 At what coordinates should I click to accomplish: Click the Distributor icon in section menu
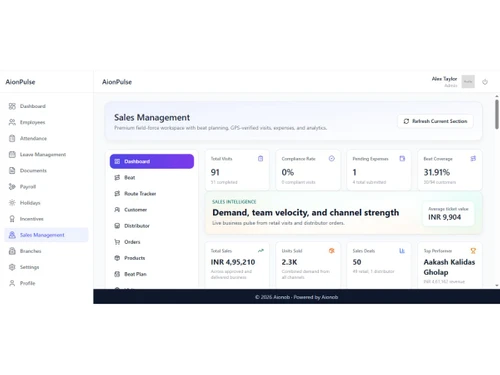pos(117,226)
